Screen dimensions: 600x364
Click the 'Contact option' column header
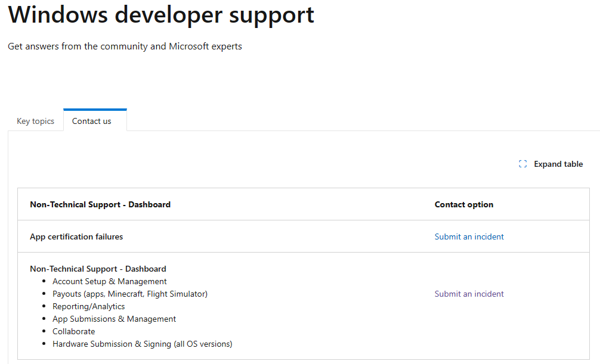point(464,204)
